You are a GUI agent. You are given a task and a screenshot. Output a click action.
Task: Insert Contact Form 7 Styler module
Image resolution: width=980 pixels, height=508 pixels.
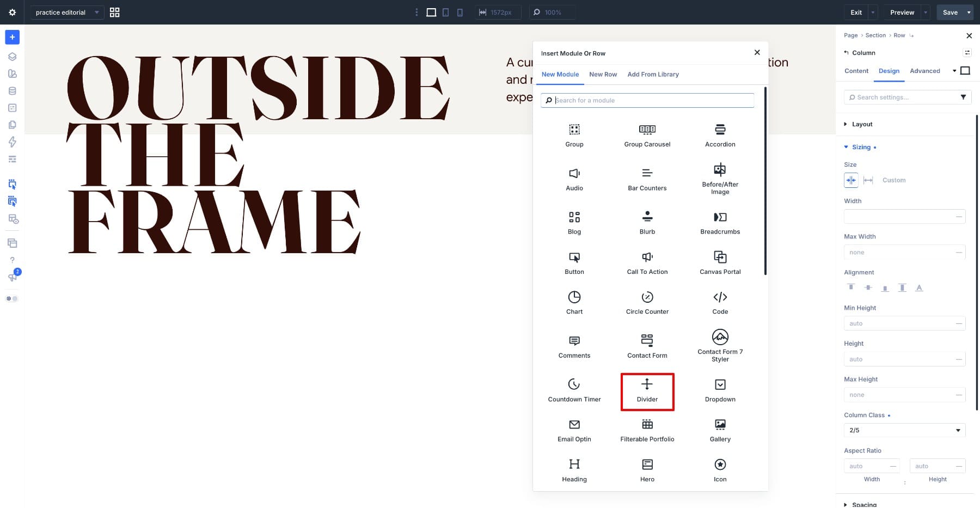(720, 346)
